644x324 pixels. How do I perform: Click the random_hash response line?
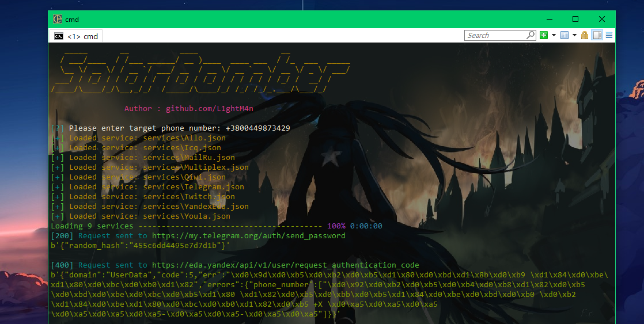tap(141, 246)
